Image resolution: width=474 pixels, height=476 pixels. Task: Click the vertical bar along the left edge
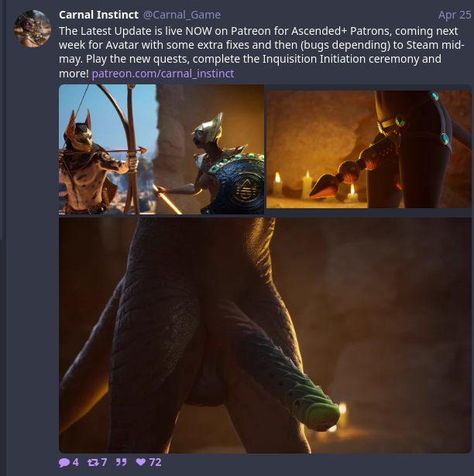(x=2, y=120)
